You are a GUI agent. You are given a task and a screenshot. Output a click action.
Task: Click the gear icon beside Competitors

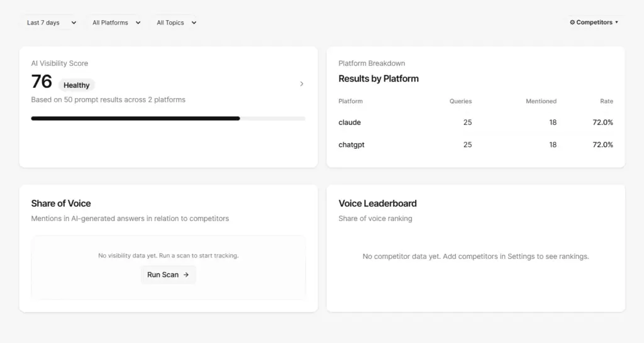point(572,22)
